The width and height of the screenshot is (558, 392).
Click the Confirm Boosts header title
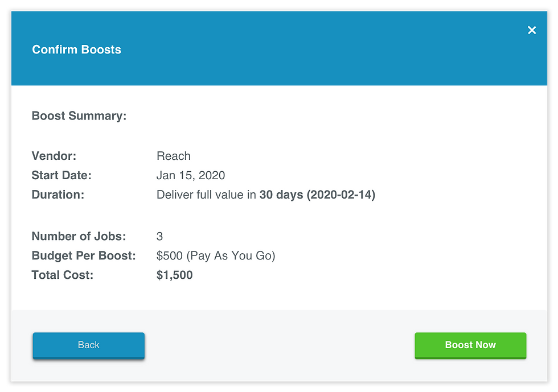click(76, 49)
